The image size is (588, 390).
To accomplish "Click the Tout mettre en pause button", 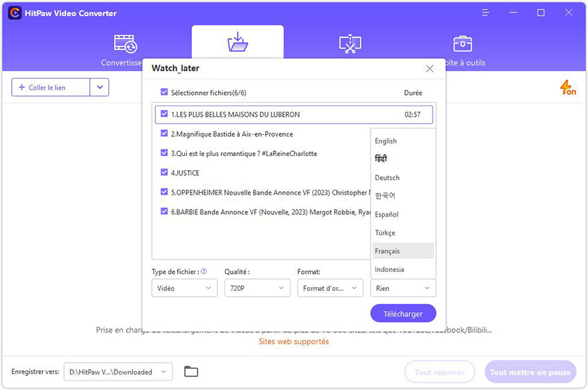I will coord(530,372).
